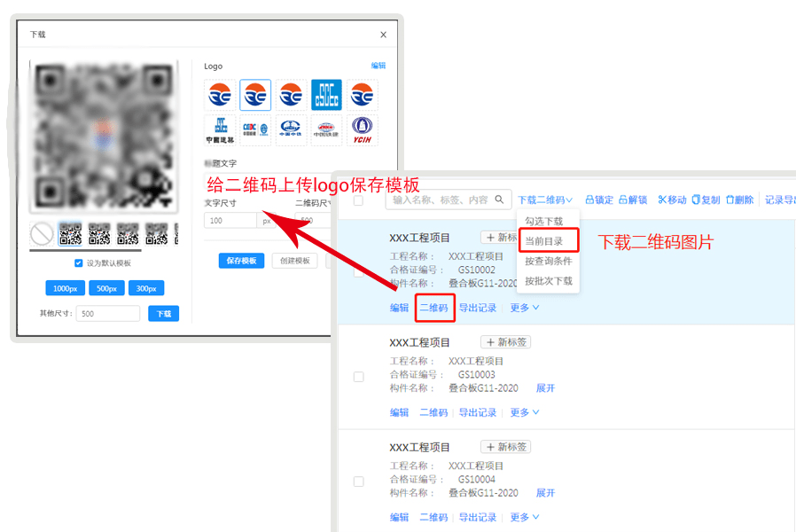This screenshot has width=796, height=532.
Task: Expand 更多 on the GS10004 item
Action: point(525,517)
